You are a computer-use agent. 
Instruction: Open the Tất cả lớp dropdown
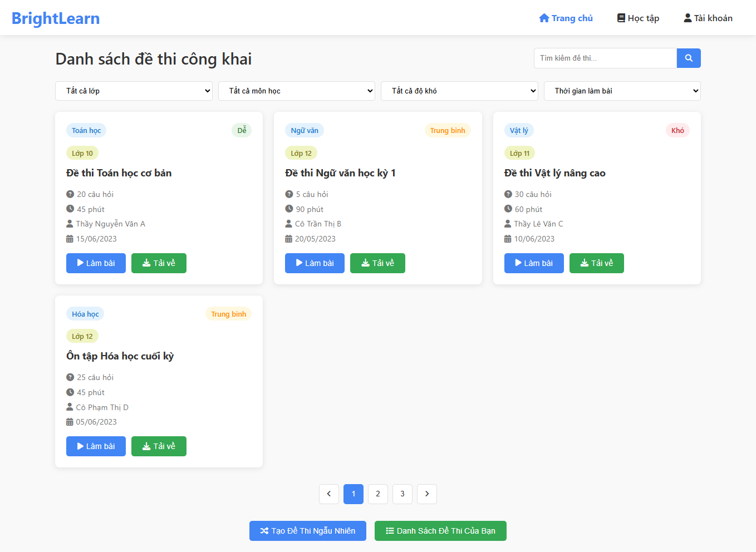coord(134,91)
